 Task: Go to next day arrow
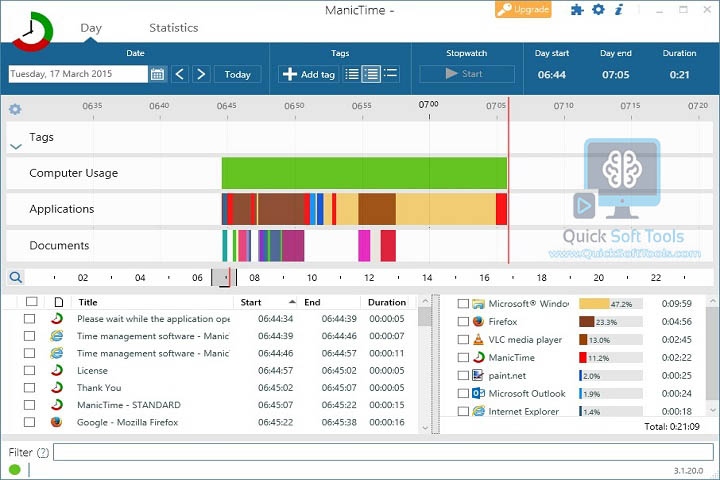pyautogui.click(x=201, y=74)
